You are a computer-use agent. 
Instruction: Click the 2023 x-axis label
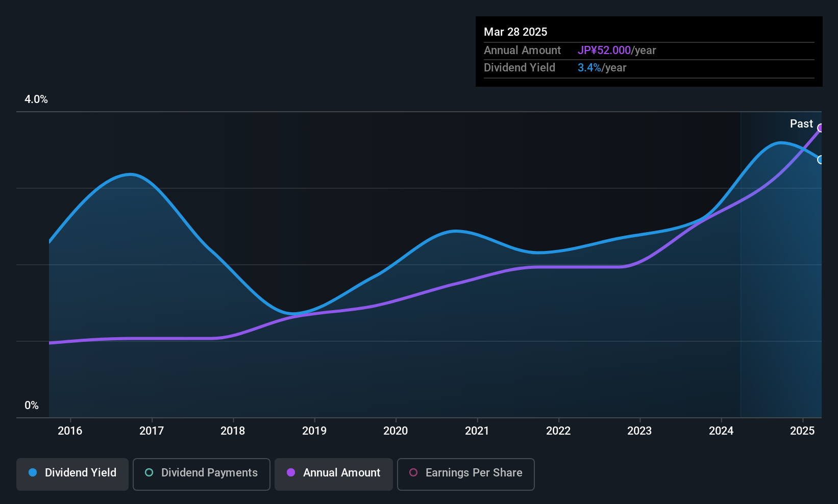pyautogui.click(x=639, y=431)
